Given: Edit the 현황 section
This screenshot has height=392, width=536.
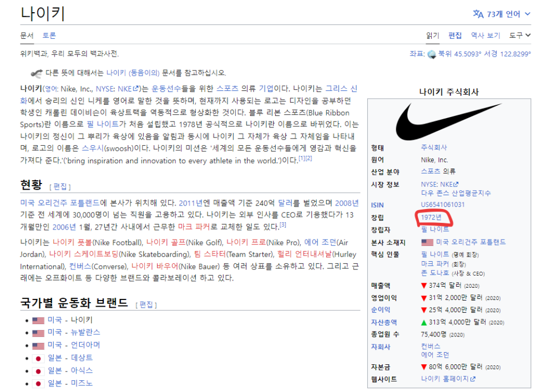Looking at the screenshot, I should click(x=60, y=186).
